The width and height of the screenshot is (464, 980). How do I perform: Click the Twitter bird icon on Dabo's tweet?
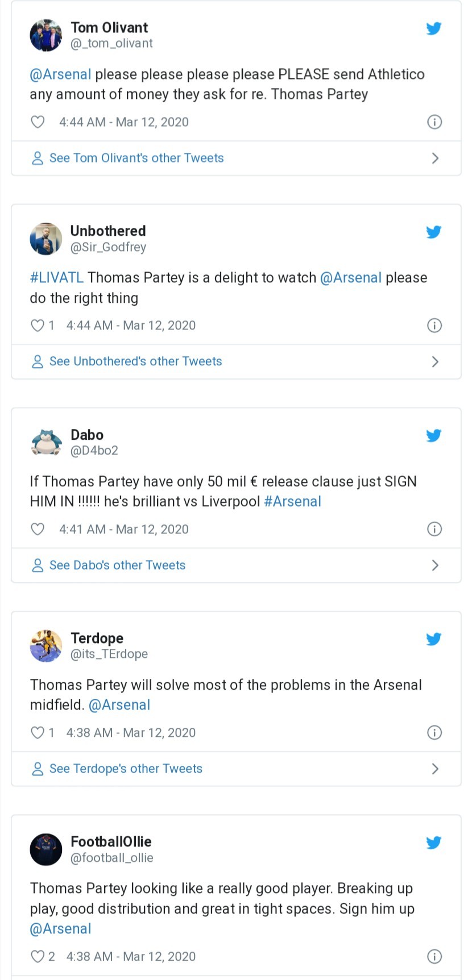click(x=434, y=436)
